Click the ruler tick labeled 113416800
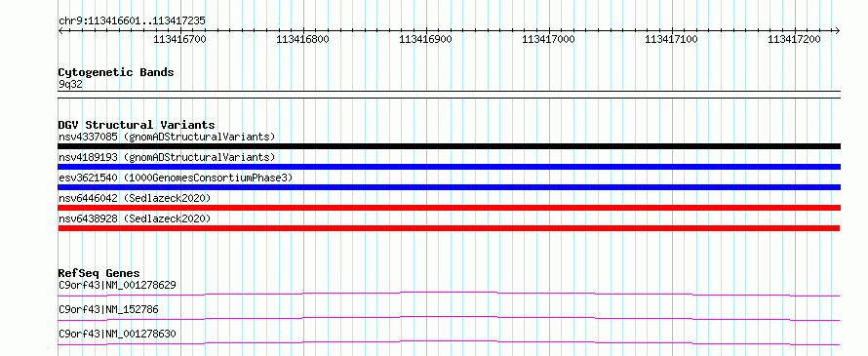This screenshot has height=356, width=868. [x=302, y=39]
